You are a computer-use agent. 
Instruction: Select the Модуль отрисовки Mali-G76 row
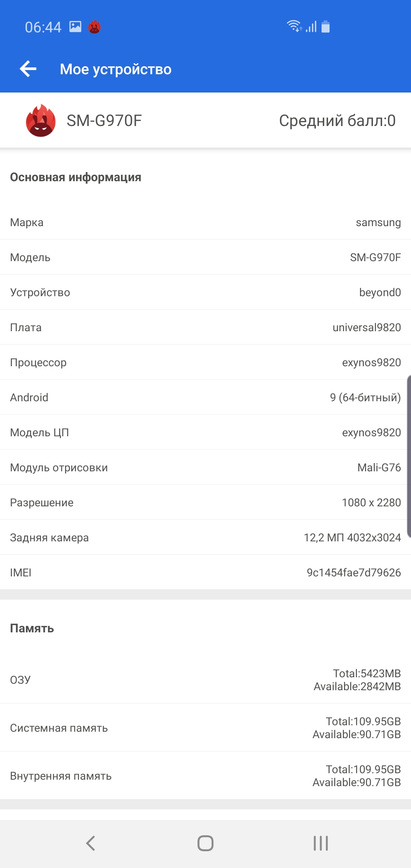click(x=205, y=468)
